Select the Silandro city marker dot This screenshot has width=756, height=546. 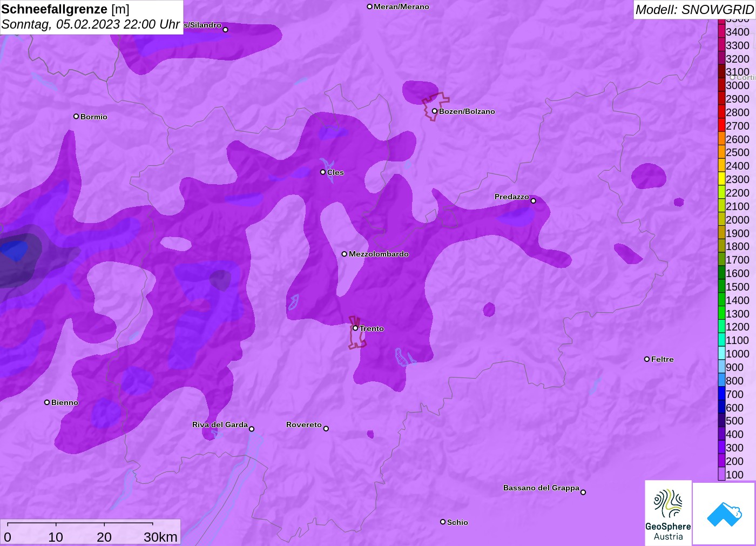(x=226, y=30)
